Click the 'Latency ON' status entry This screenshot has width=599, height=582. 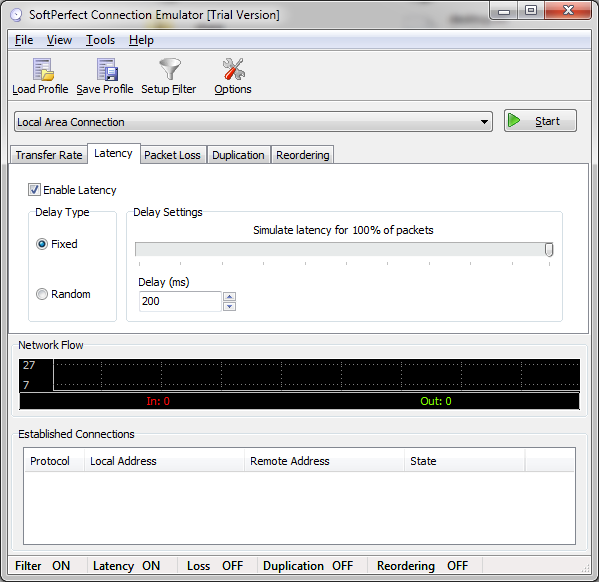click(126, 566)
